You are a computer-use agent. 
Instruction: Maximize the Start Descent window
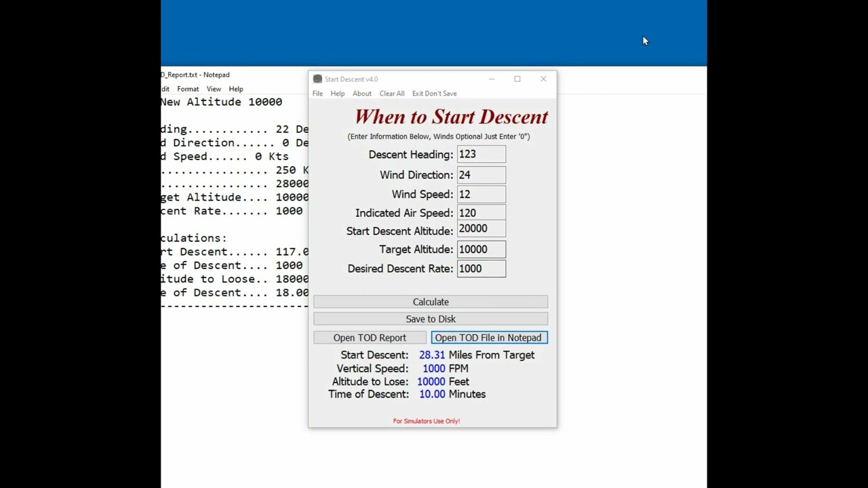coord(517,79)
